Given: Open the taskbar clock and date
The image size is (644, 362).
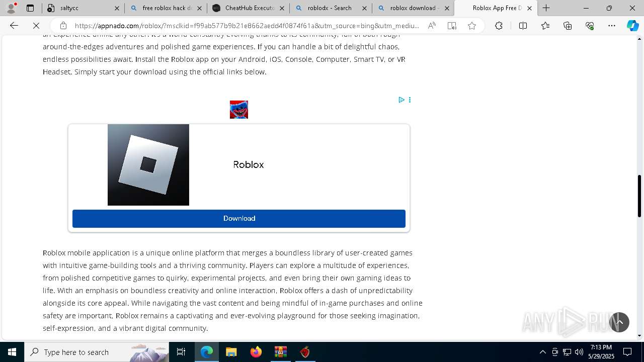Looking at the screenshot, I should (x=601, y=352).
